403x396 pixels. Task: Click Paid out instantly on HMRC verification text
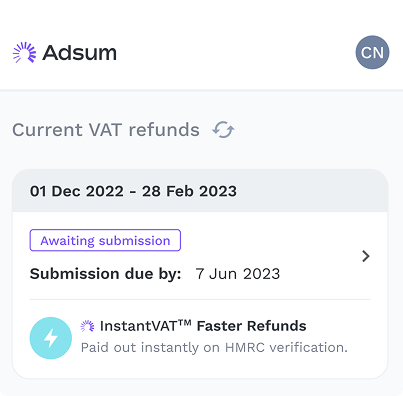point(214,348)
